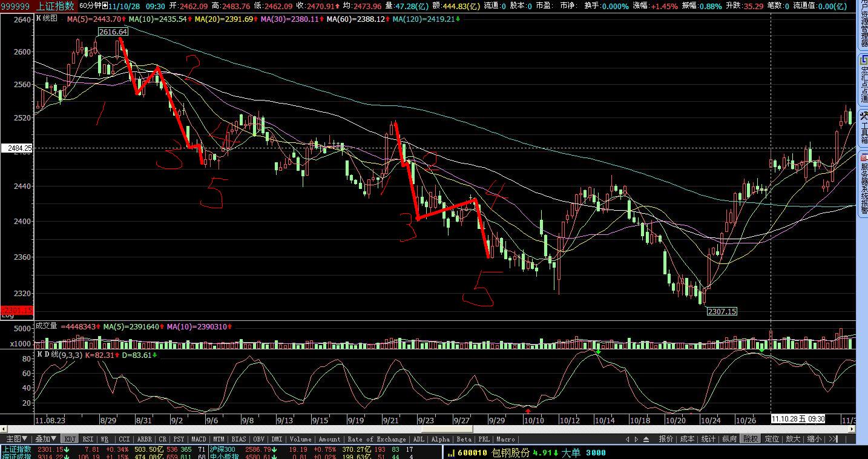Click the 600010 code in the ticker bar

point(472,452)
